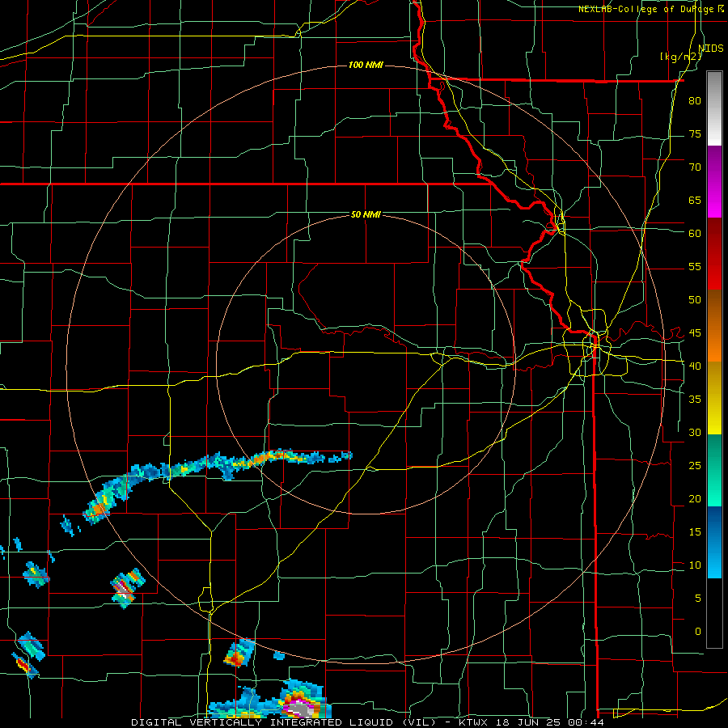
Task: Click the DIGITAL VERTICALLY INTEGRATED LIQUID caption
Action: coord(367,722)
